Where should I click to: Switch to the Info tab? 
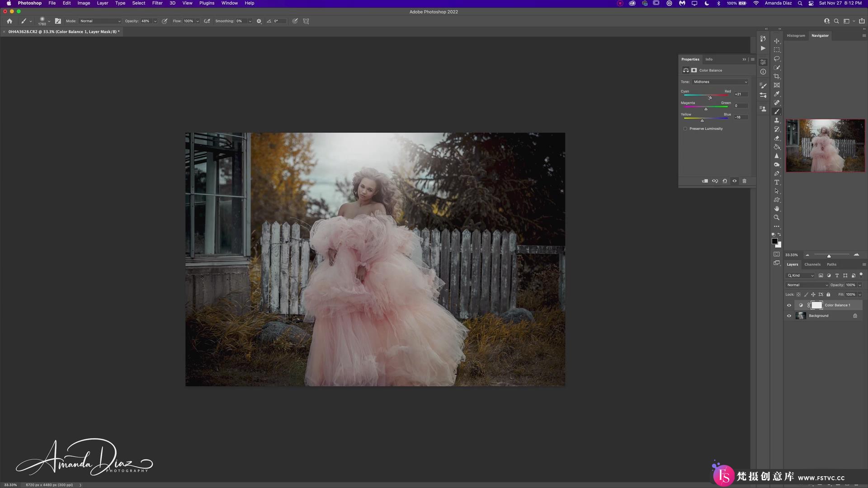(x=709, y=59)
